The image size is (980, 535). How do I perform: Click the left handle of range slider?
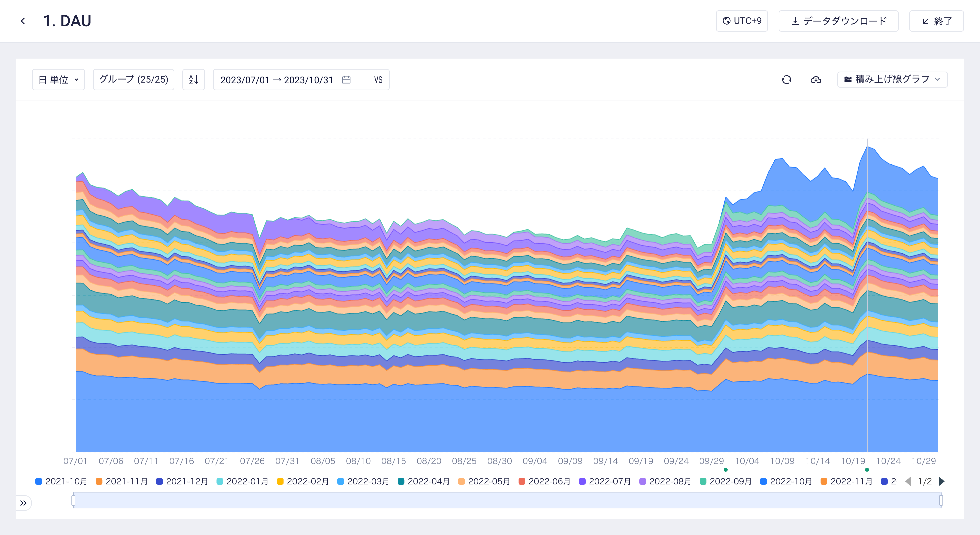(73, 500)
